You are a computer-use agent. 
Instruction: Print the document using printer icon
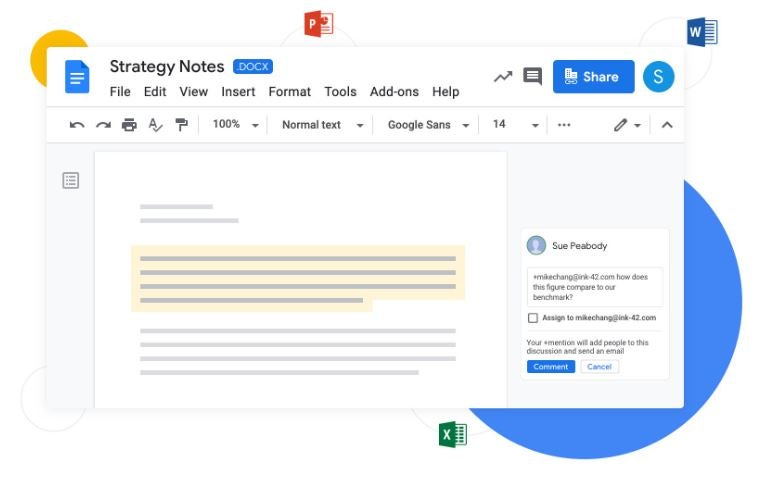(129, 125)
